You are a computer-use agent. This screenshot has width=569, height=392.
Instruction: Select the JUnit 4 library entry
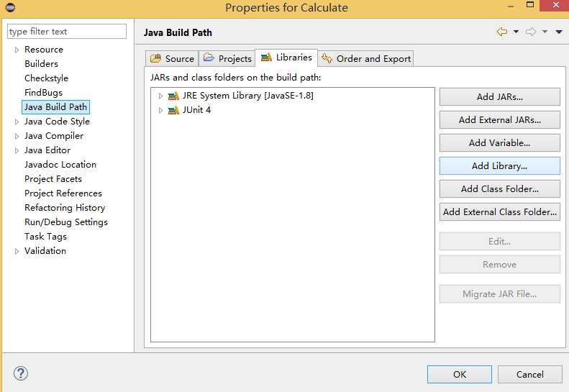196,109
